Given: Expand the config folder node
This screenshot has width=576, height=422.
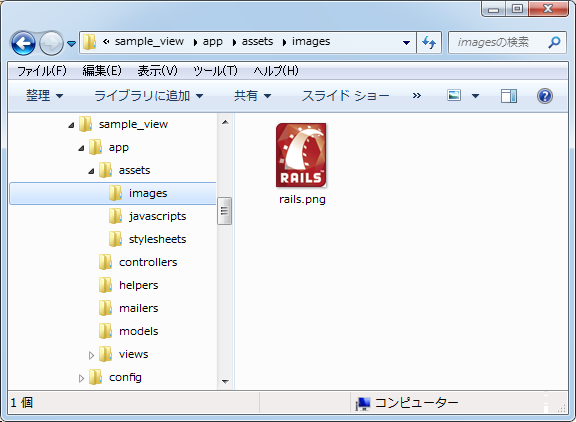Looking at the screenshot, I should [x=81, y=378].
